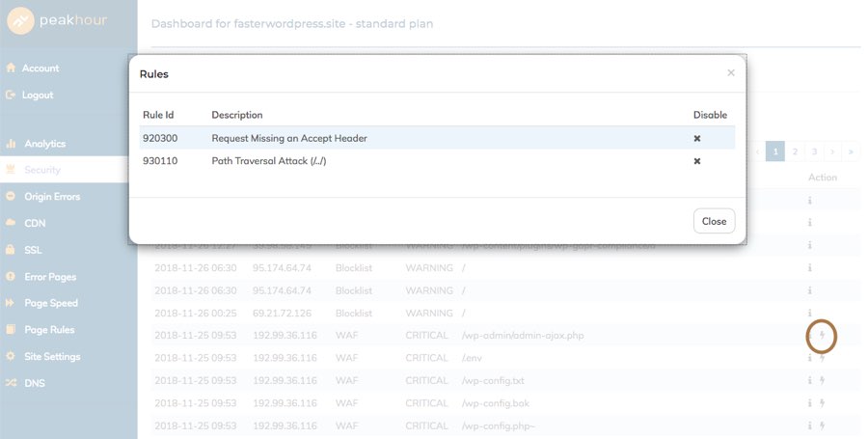Click the /wp-config.bak path cell

pos(496,403)
